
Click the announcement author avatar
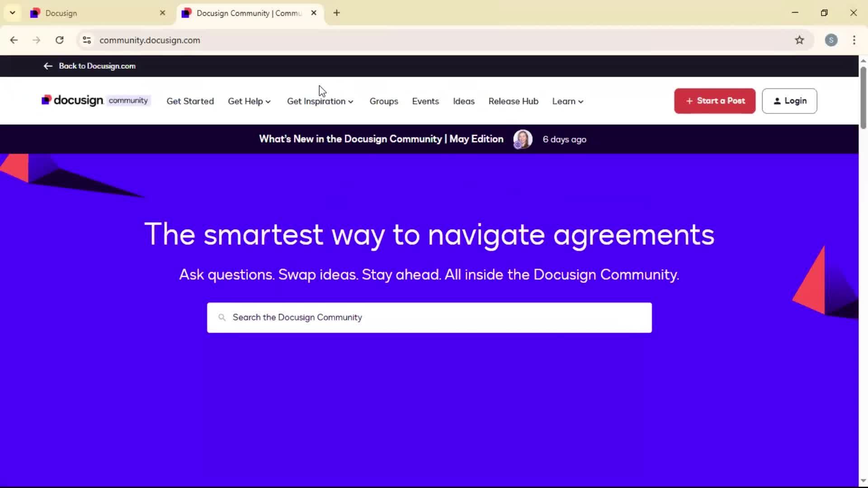[x=523, y=139]
